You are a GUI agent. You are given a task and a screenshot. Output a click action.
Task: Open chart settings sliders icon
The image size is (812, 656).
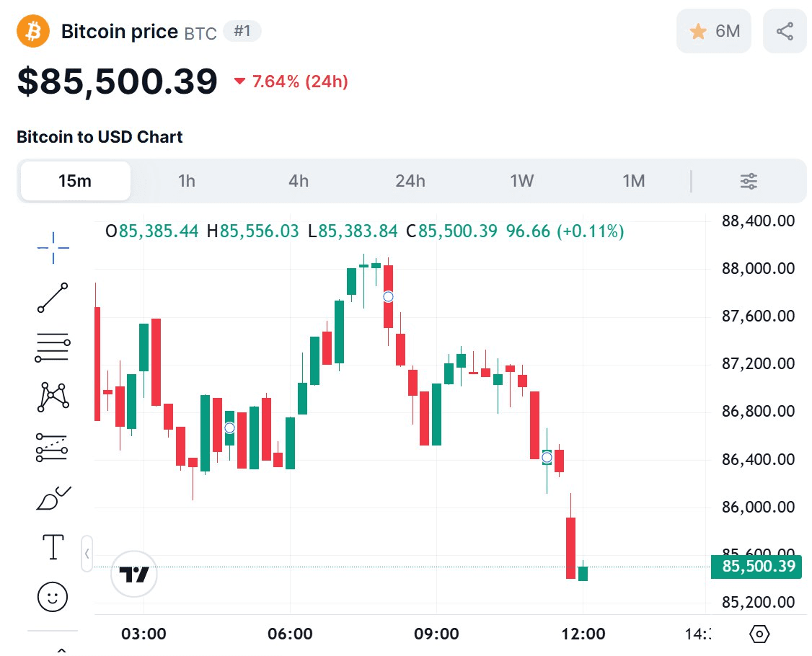click(x=749, y=181)
